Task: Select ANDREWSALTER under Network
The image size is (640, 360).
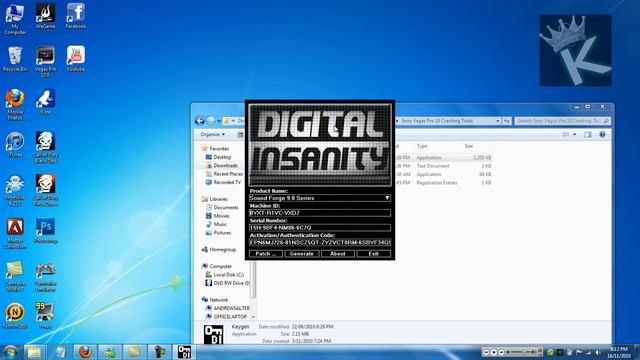Action: tap(231, 308)
